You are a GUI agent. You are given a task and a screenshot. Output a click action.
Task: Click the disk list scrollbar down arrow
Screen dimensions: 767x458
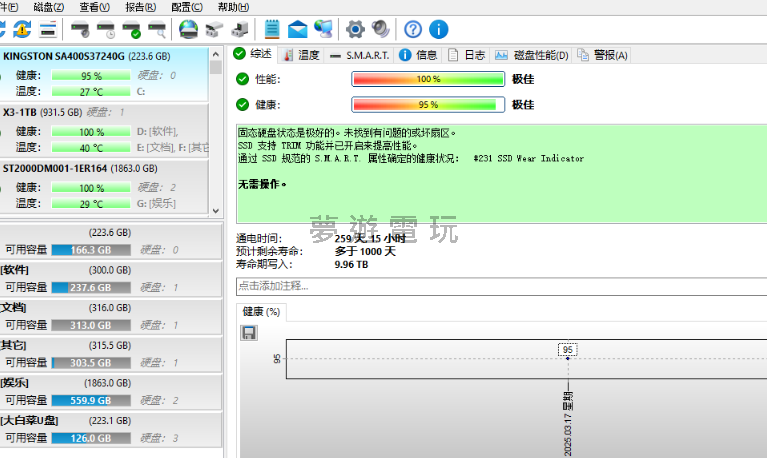pyautogui.click(x=216, y=210)
